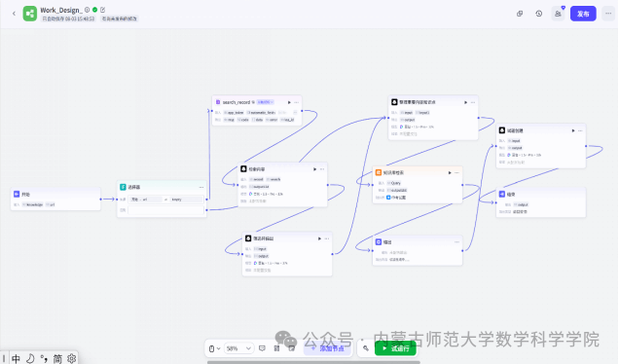Open the three-dot menu on the selector node
The width and height of the screenshot is (619, 364).
[x=201, y=187]
